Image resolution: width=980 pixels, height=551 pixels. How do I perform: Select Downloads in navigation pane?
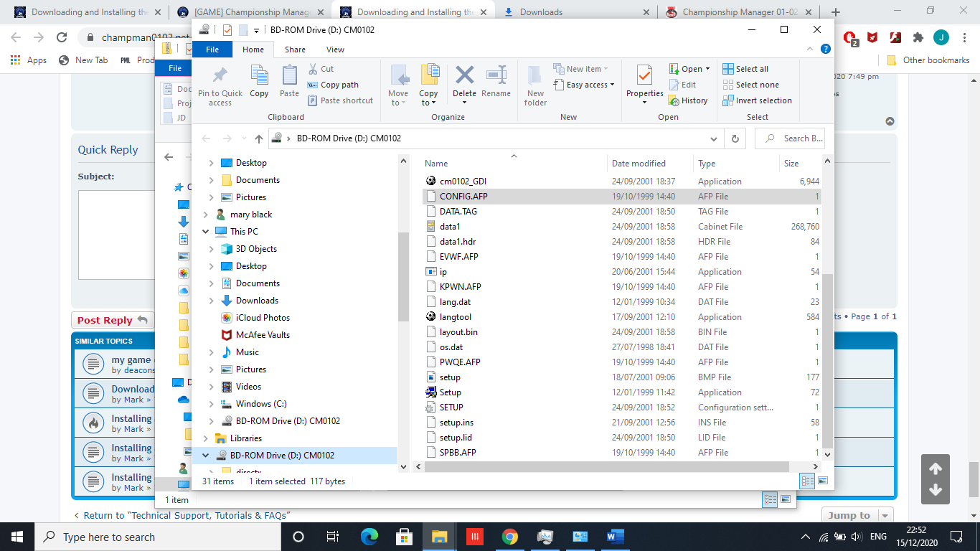257,301
